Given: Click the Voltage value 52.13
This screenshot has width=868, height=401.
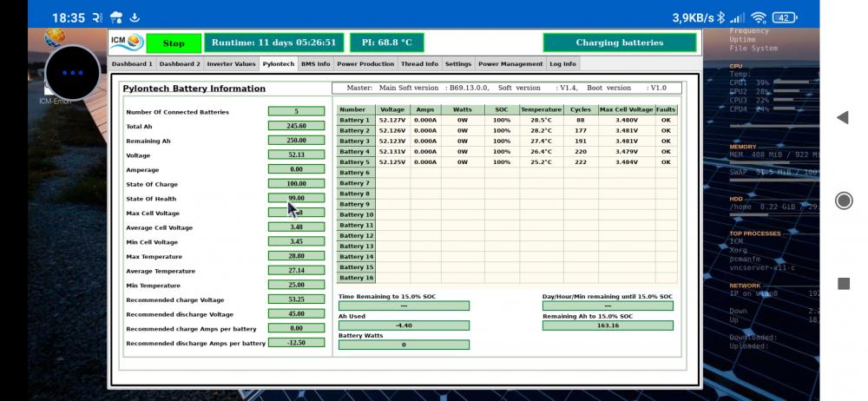Looking at the screenshot, I should 296,154.
